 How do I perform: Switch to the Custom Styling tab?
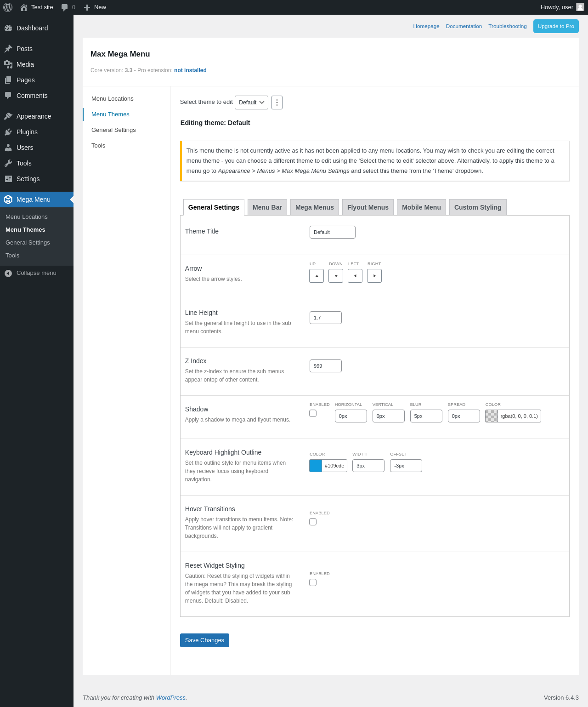tap(478, 207)
